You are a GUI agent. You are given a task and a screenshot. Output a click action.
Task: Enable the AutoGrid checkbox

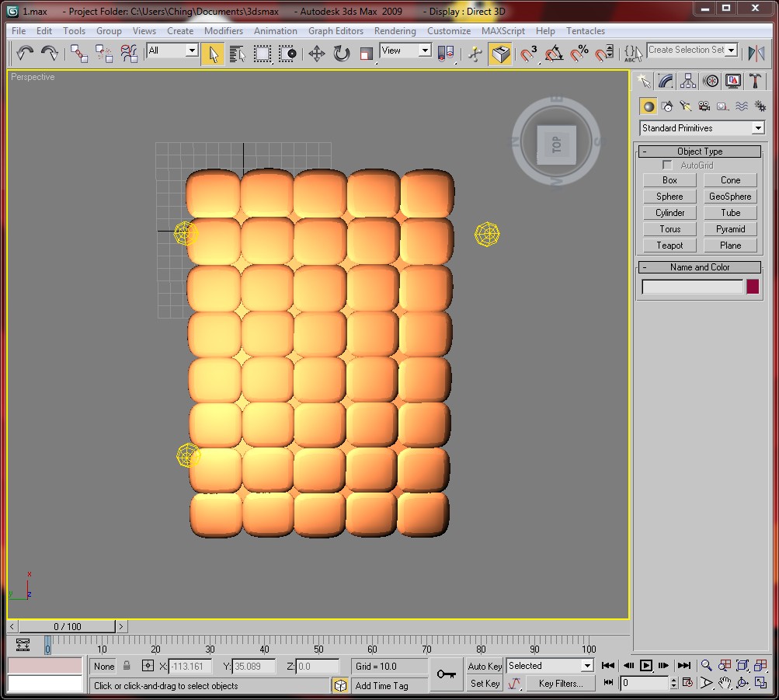click(x=667, y=165)
